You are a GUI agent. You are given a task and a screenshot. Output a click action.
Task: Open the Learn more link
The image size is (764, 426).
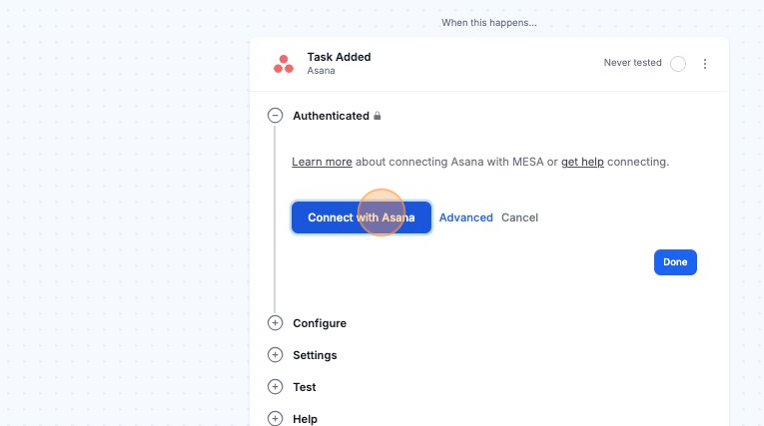[321, 161]
